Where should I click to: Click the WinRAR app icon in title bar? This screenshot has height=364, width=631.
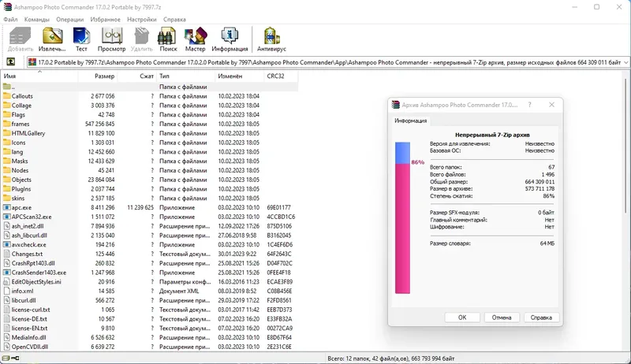click(7, 7)
